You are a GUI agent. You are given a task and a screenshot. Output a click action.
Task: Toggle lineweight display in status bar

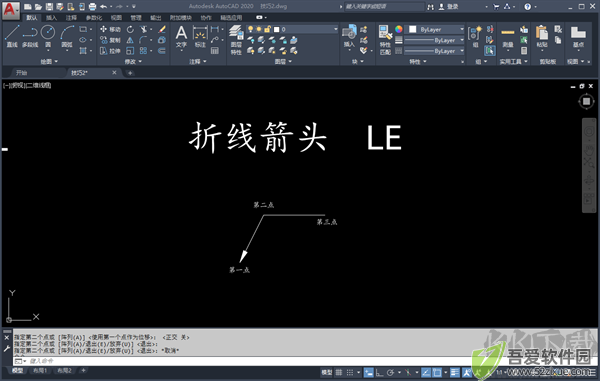[455, 372]
